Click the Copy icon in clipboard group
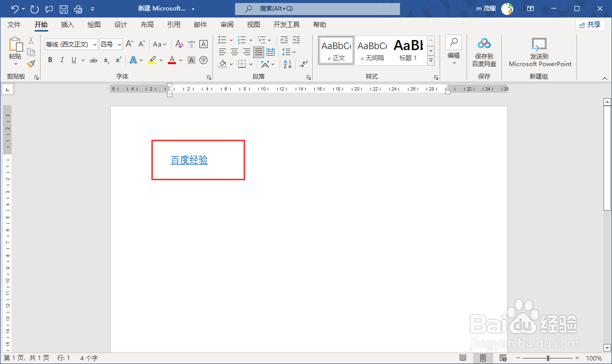This screenshot has width=612, height=364. 31,52
